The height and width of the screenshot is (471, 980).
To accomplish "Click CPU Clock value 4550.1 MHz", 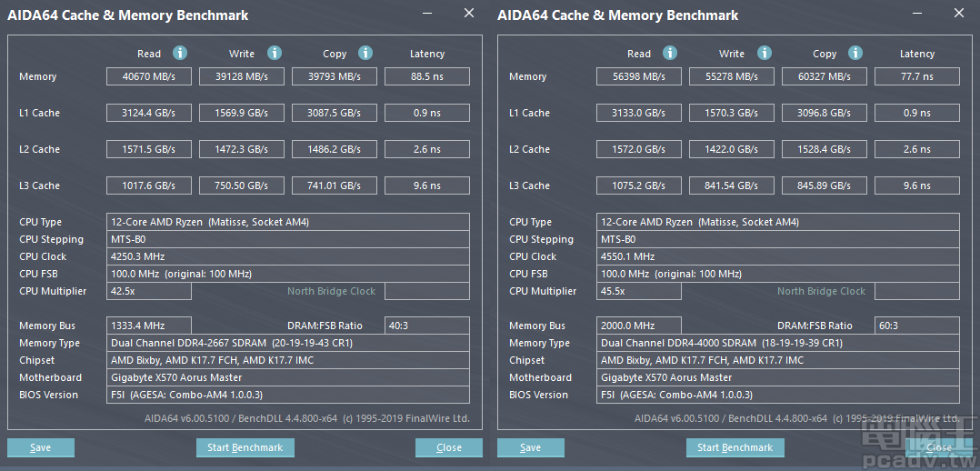I will (778, 256).
